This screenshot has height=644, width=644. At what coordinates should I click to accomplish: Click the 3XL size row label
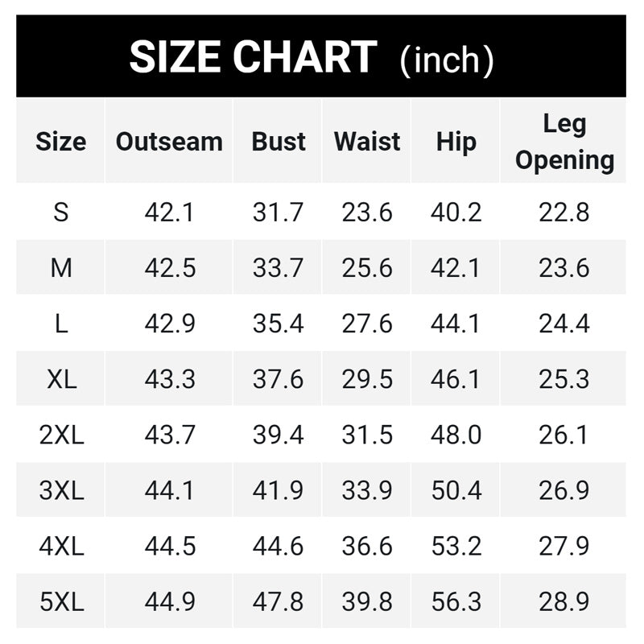[x=61, y=490]
